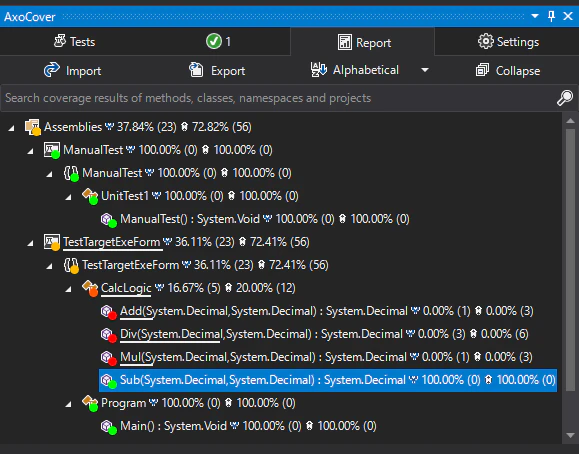
Task: Open the AxoCover window options dropdown
Action: click(x=535, y=16)
